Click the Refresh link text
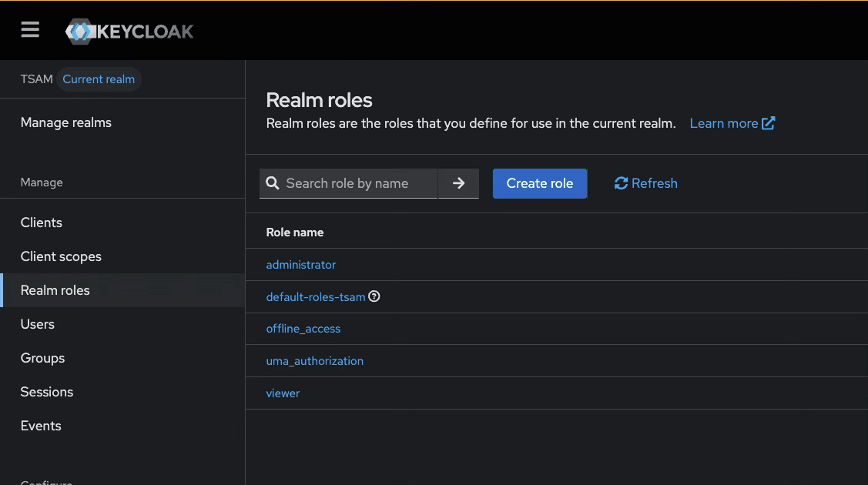868x485 pixels. pos(655,183)
